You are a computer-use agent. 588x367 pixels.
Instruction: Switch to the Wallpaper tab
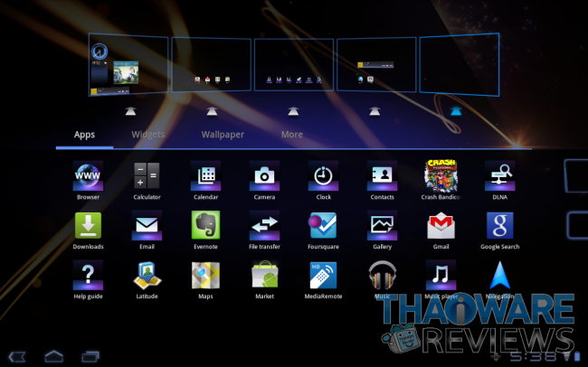tap(223, 135)
